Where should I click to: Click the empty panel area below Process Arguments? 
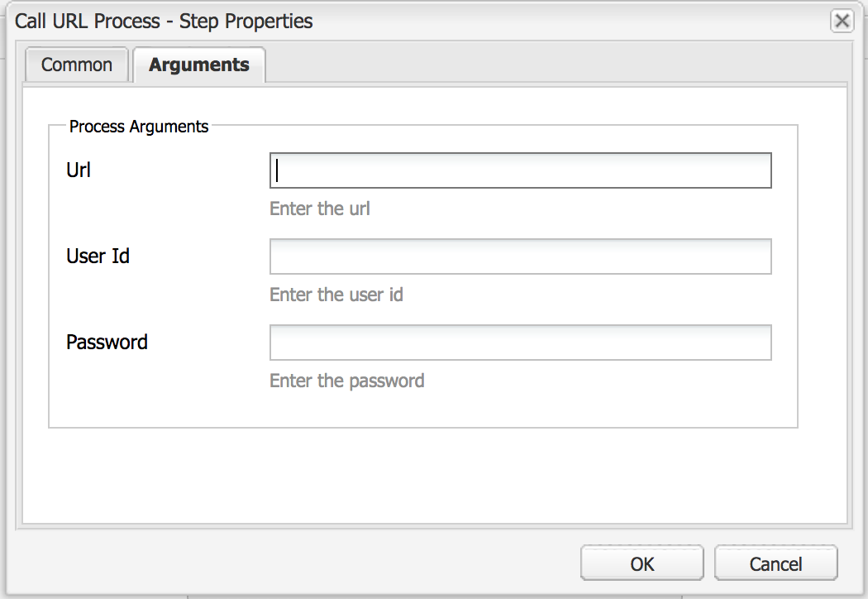click(x=435, y=476)
